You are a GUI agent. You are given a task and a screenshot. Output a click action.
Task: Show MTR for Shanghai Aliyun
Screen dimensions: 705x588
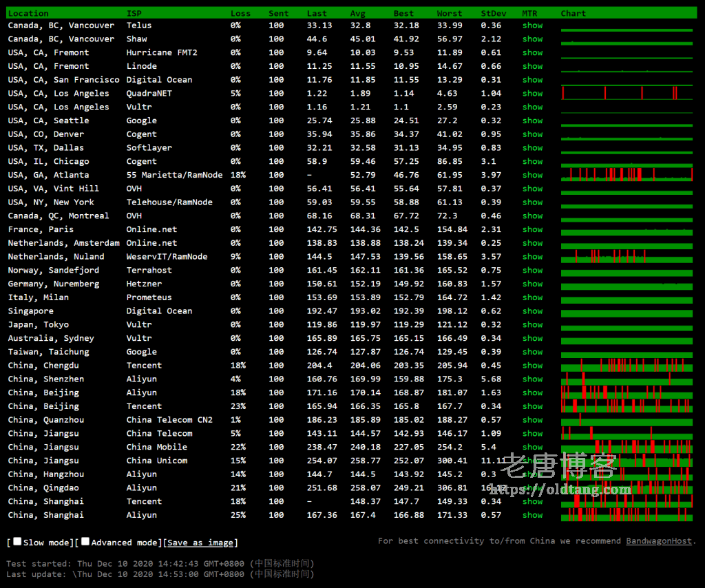[532, 515]
